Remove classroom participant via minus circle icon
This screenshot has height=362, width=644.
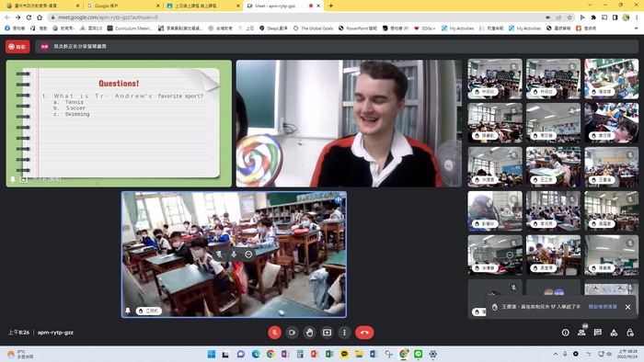pyautogui.click(x=248, y=255)
